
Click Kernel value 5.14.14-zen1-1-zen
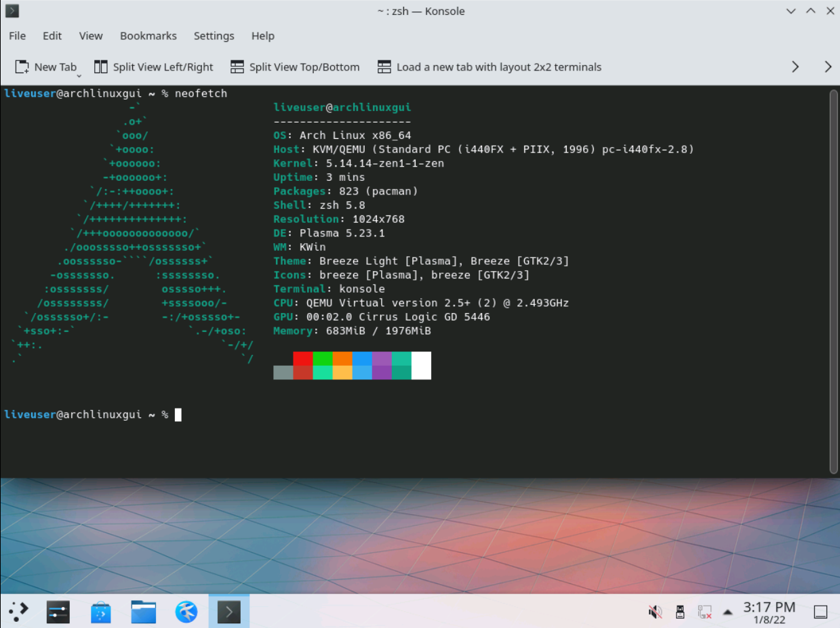coord(385,163)
